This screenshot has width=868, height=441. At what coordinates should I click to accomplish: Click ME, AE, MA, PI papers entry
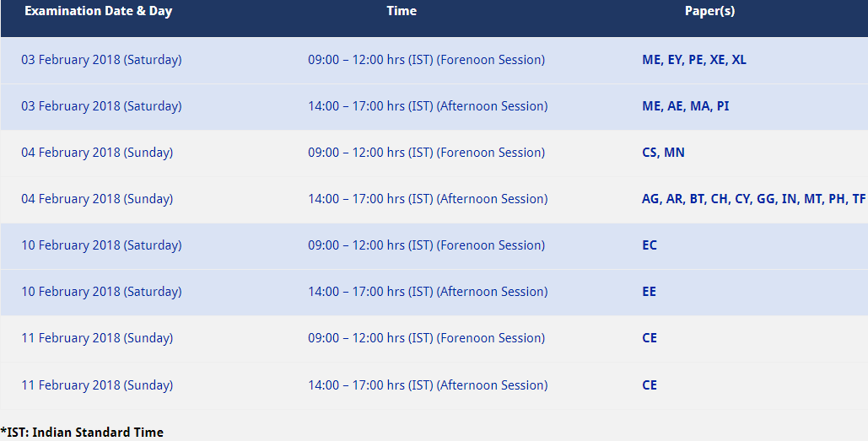[685, 106]
